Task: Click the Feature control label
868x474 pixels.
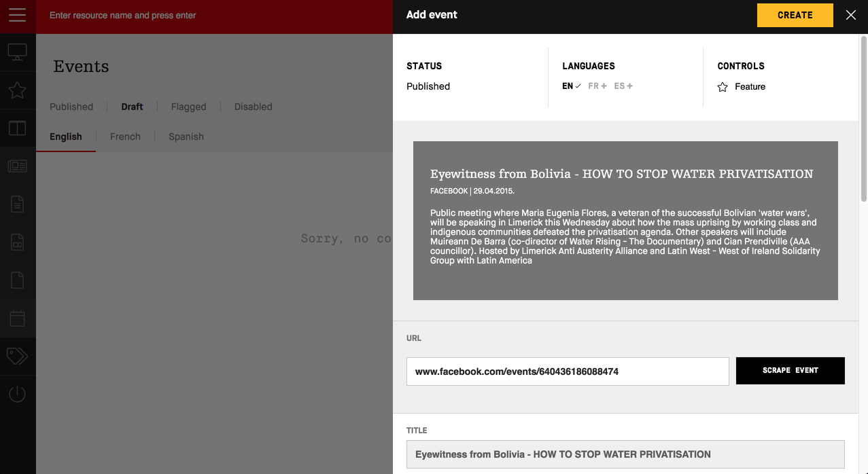Action: tap(750, 87)
